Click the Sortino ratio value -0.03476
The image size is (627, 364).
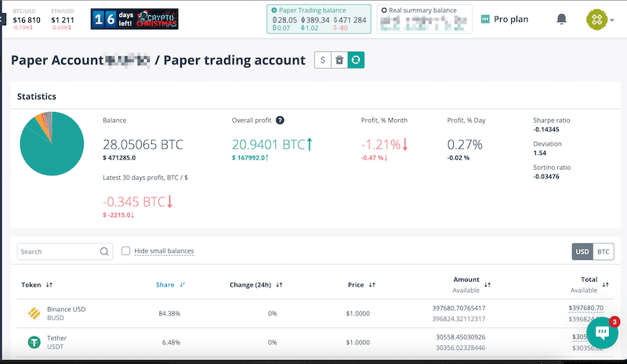pos(546,177)
